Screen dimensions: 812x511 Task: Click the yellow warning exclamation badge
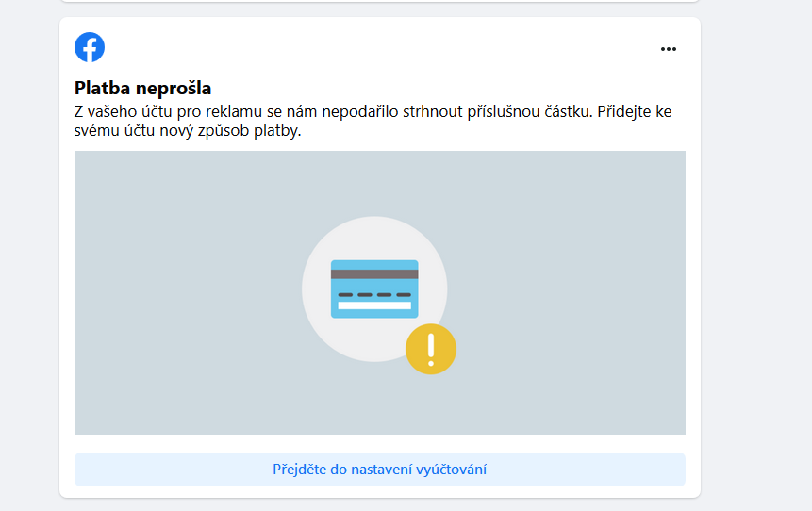(x=431, y=349)
